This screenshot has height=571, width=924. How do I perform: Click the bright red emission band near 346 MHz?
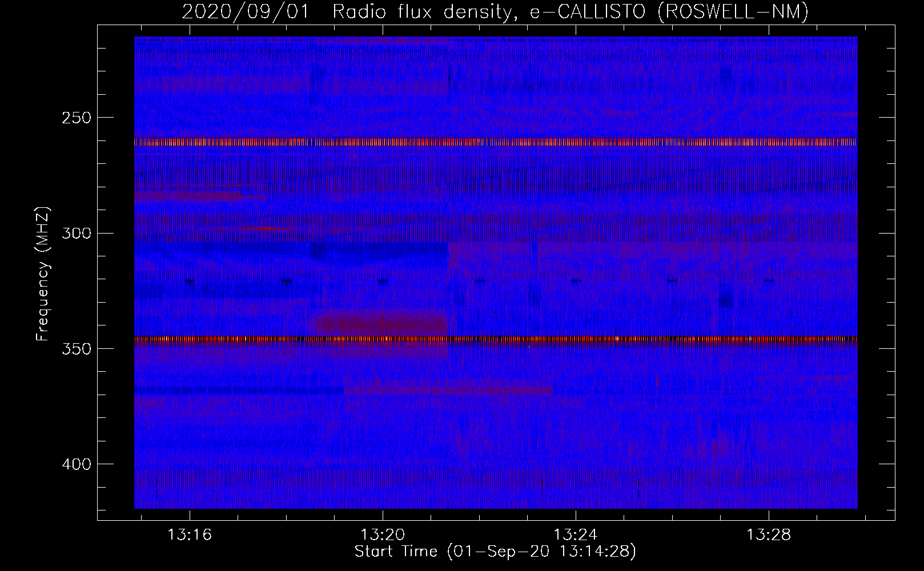[496, 340]
